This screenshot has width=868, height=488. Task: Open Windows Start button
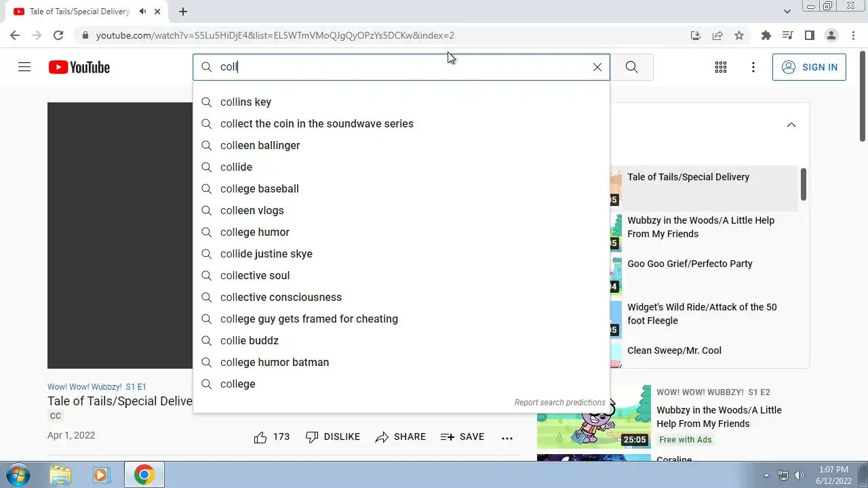18,474
